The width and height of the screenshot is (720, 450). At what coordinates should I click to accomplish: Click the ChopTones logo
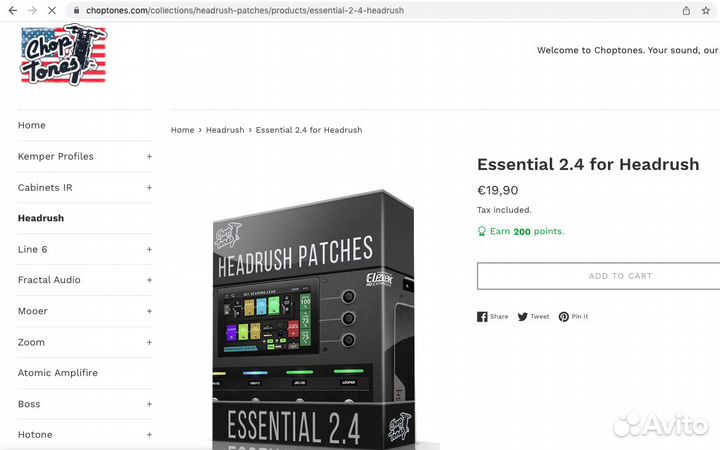(63, 54)
